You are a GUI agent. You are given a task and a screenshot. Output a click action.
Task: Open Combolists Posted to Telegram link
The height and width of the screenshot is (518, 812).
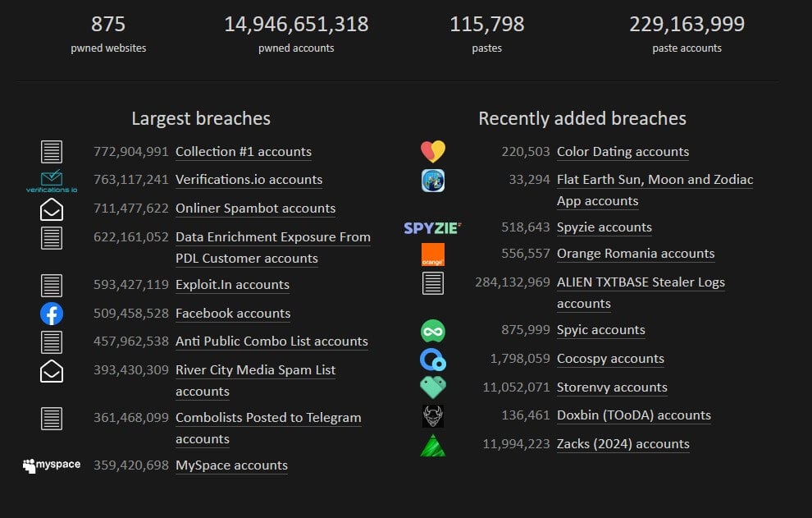(x=268, y=418)
